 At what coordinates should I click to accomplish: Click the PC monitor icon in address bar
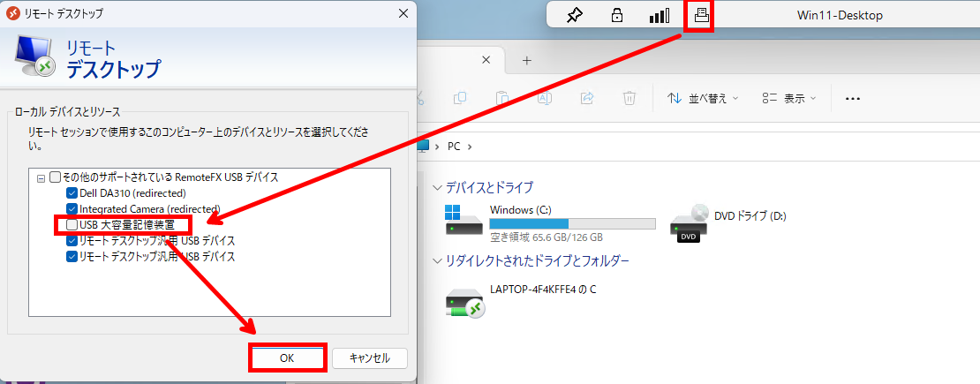point(424,147)
